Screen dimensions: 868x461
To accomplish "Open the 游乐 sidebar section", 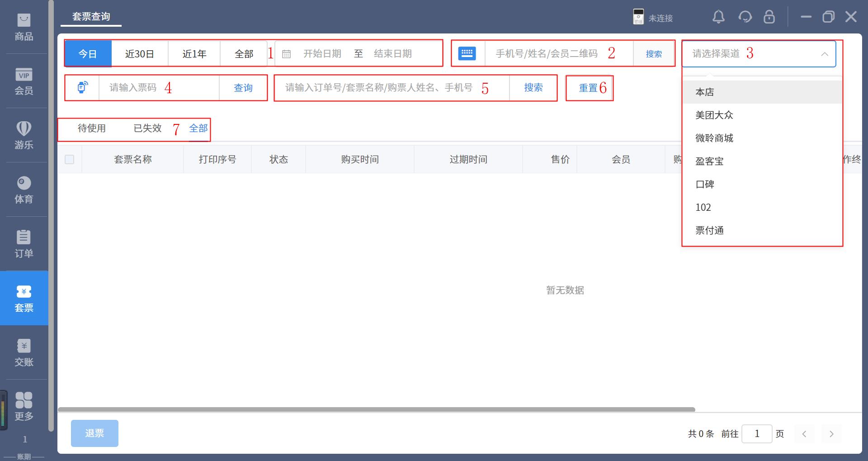I will (x=24, y=136).
